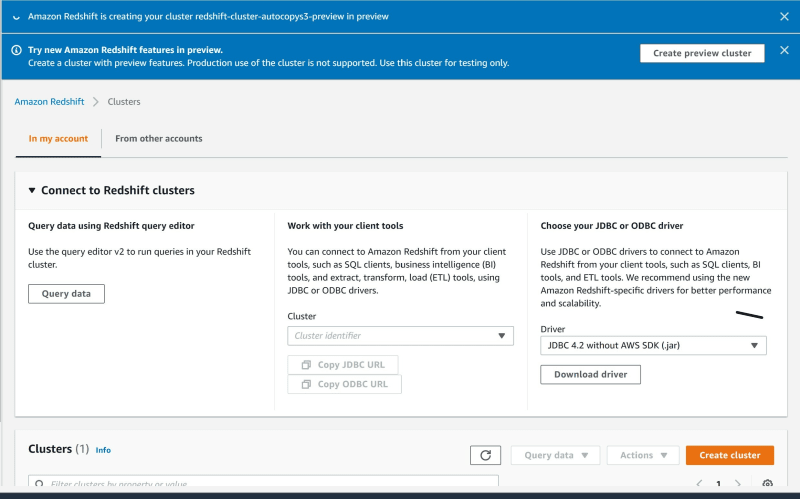Open the Driver selection dropdown
Image resolution: width=800 pixels, height=499 pixels.
pos(653,345)
